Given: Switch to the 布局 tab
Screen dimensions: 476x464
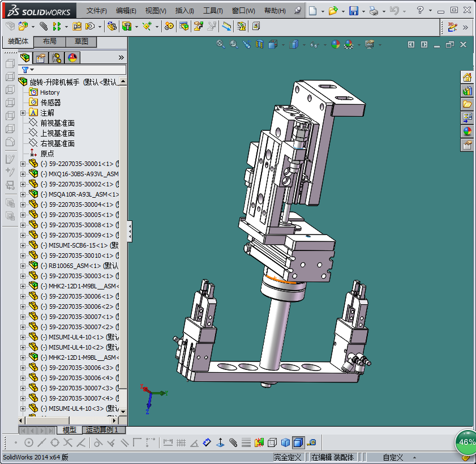Looking at the screenshot, I should tap(50, 42).
